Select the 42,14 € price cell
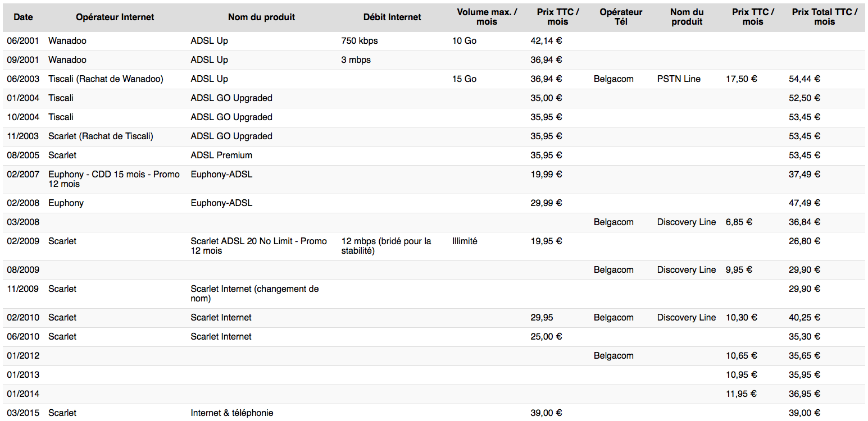The width and height of the screenshot is (868, 421). click(546, 41)
